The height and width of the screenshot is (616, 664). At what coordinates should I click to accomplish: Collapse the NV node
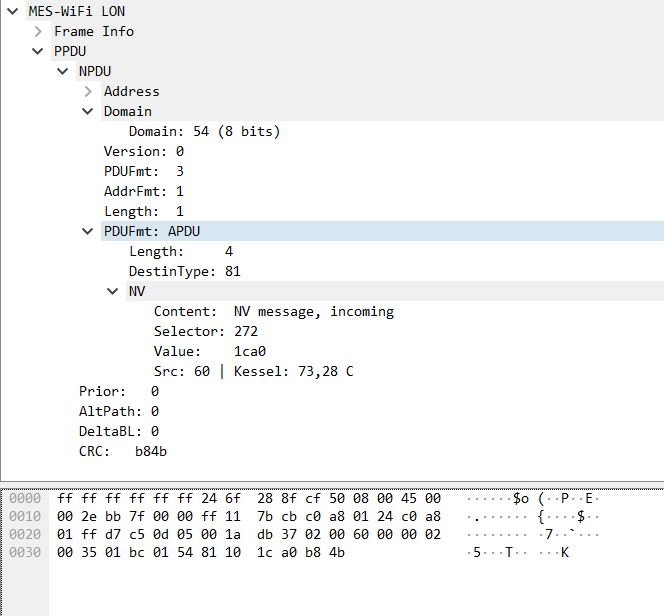[113, 291]
